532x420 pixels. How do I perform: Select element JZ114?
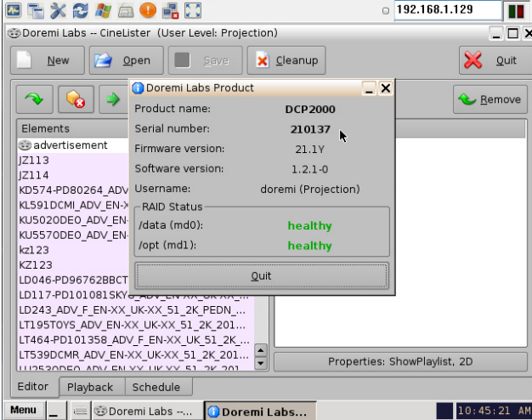click(x=73, y=175)
